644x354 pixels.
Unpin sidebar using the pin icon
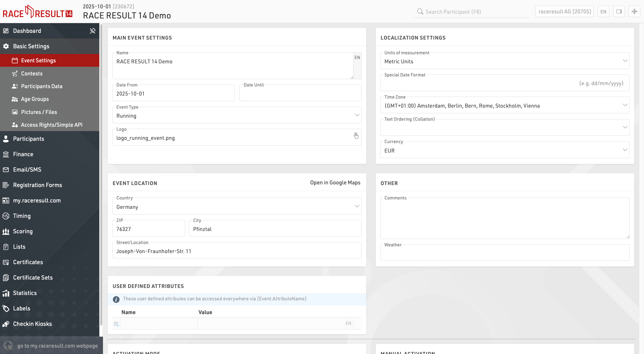93,31
